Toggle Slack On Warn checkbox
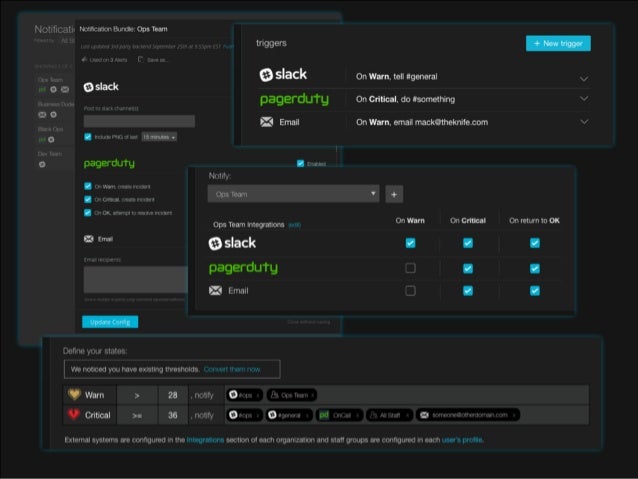The width and height of the screenshot is (638, 479). pos(410,243)
